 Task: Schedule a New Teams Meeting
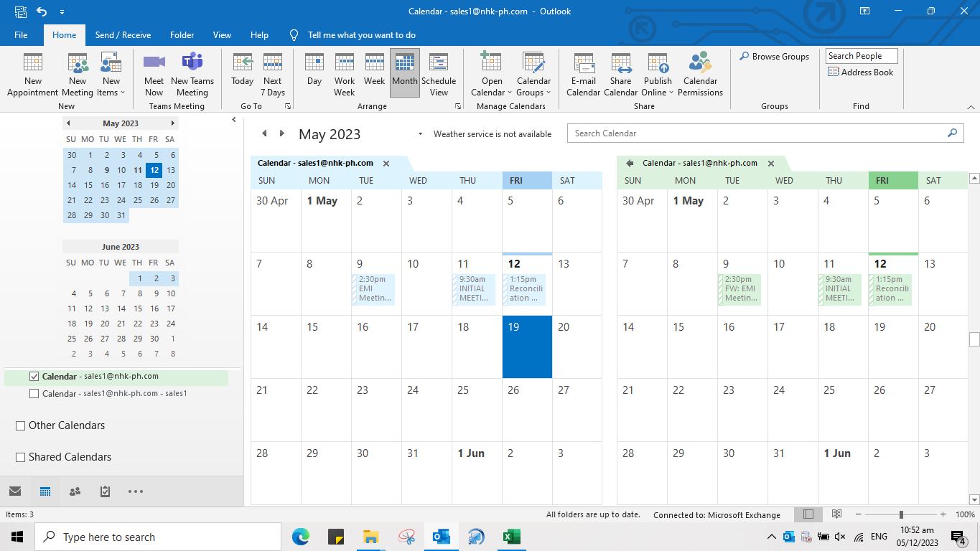pos(192,74)
